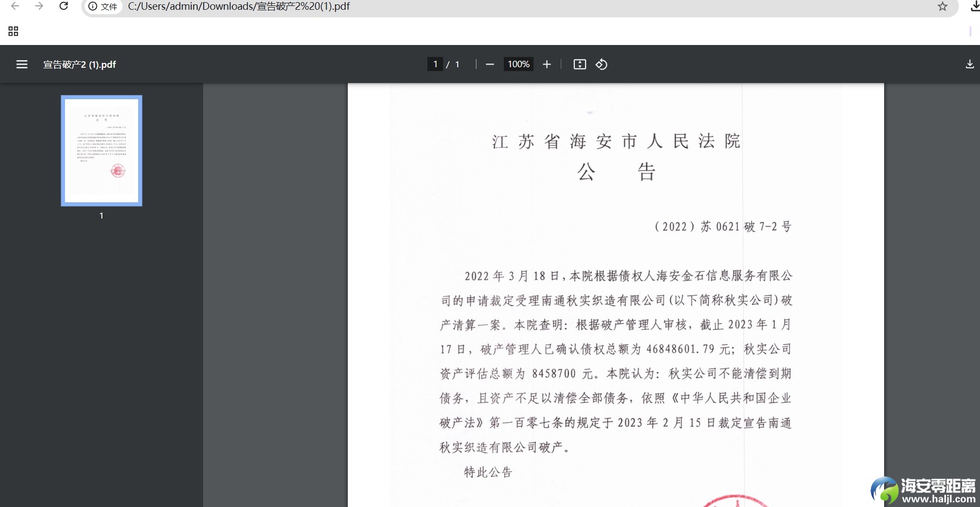
Task: Click the asset value 8458700 元
Action: (x=563, y=374)
